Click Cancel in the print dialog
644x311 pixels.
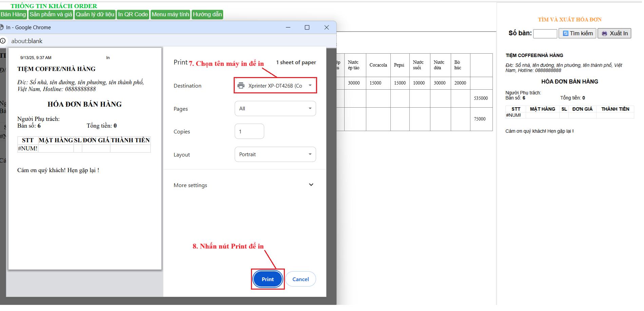tap(300, 279)
